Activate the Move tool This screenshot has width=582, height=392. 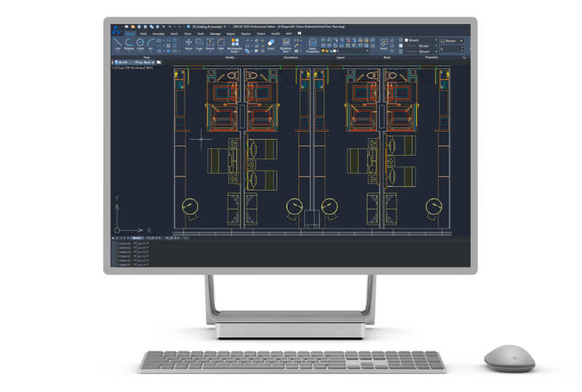[188, 43]
